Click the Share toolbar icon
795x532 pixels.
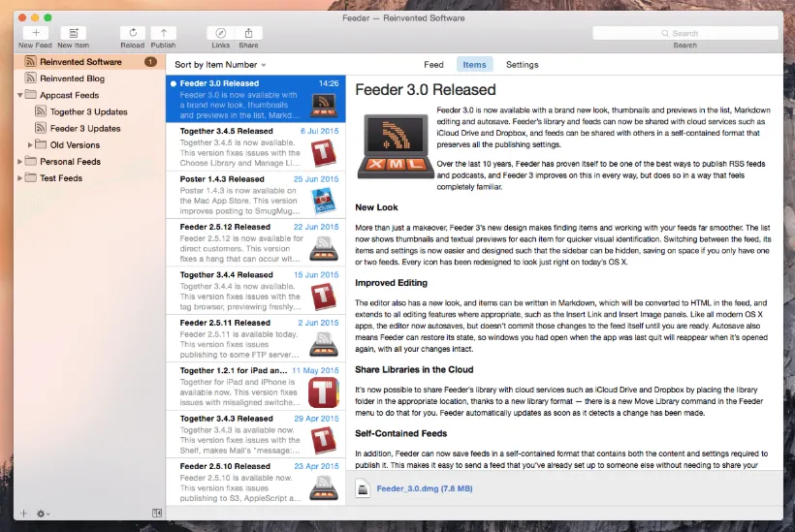[248, 33]
